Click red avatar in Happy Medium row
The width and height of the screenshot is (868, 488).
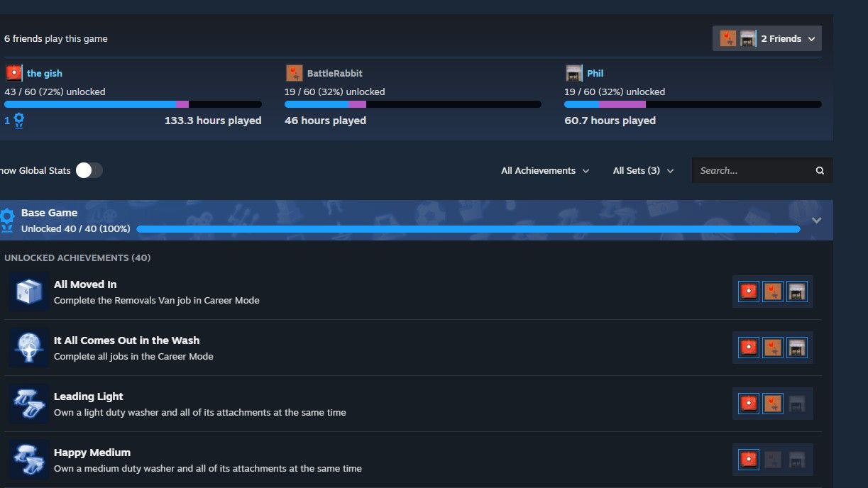pyautogui.click(x=749, y=460)
